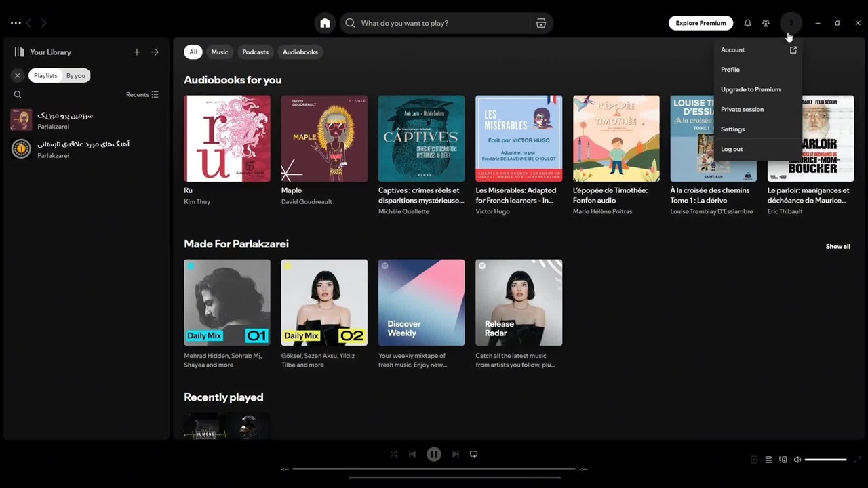Viewport: 868px width, 488px height.
Task: Toggle the By you filter chip
Action: [76, 75]
